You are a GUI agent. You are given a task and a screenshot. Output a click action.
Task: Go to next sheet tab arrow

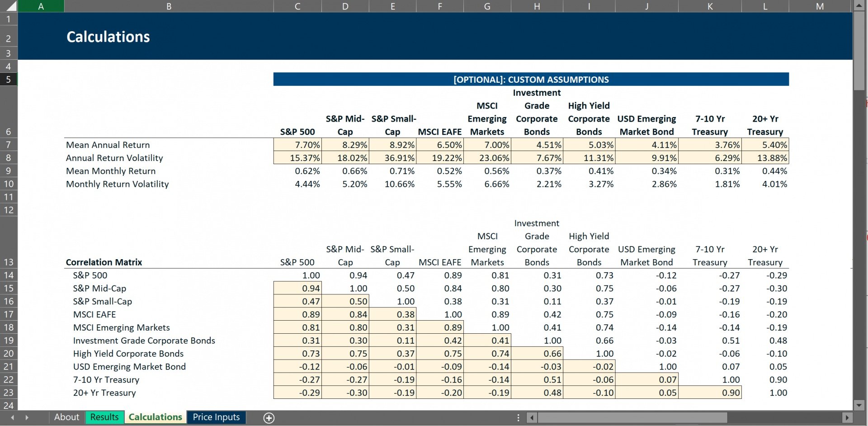[27, 417]
